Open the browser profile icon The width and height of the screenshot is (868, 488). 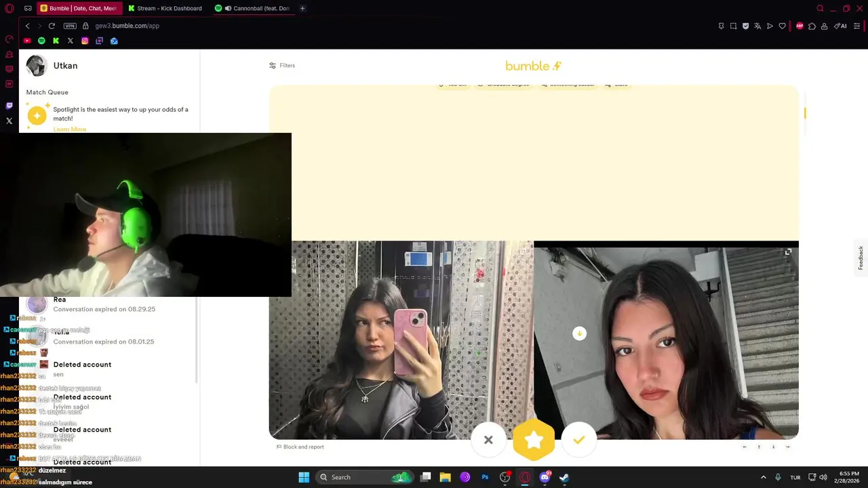coord(824,26)
